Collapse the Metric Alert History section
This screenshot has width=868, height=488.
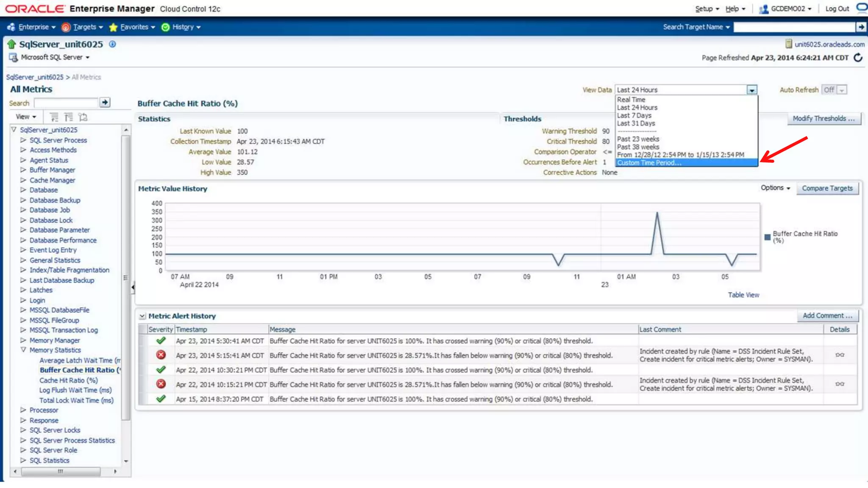point(142,316)
